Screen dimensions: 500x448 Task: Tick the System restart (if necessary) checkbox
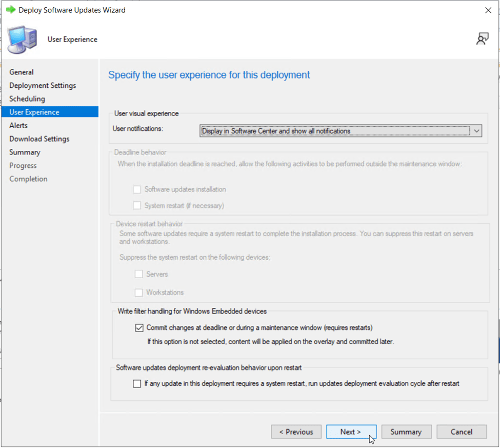[x=137, y=206]
